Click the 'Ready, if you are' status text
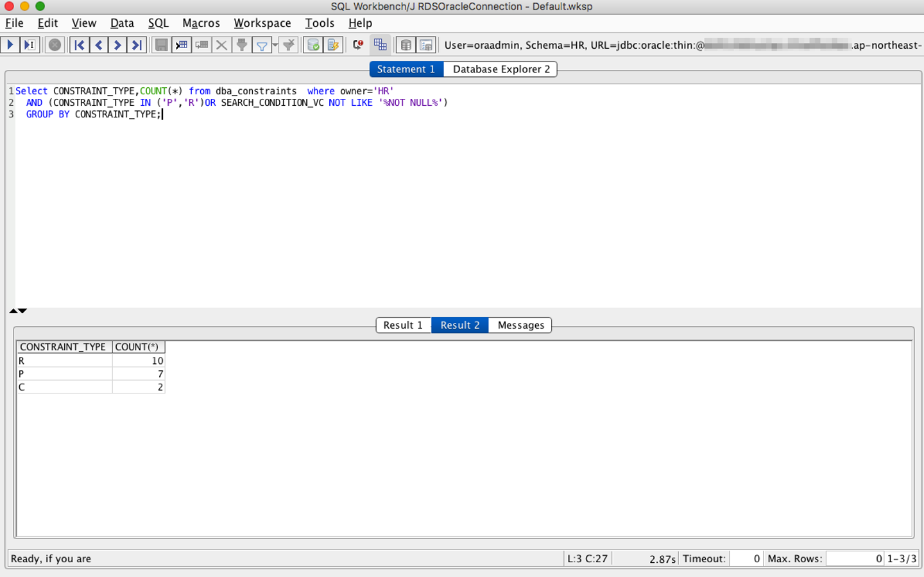924x577 pixels. tap(51, 559)
